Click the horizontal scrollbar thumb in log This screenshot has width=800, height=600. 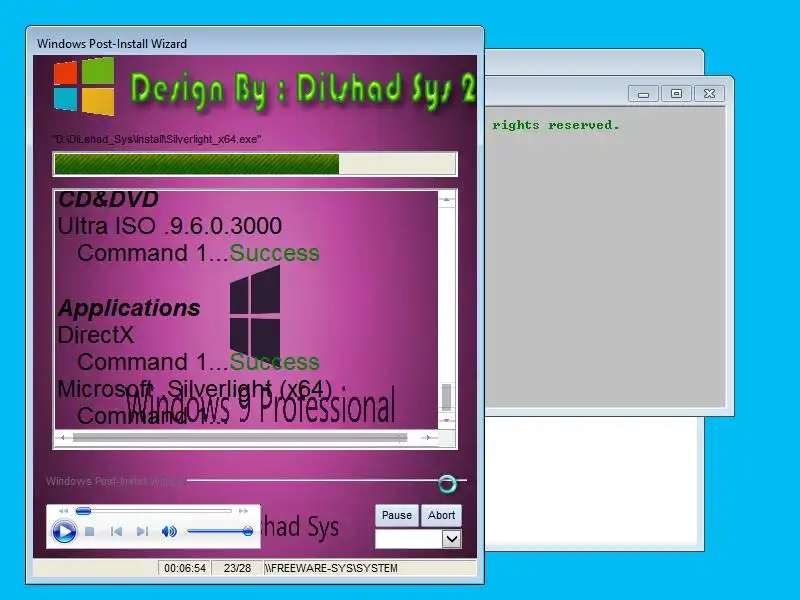point(240,437)
